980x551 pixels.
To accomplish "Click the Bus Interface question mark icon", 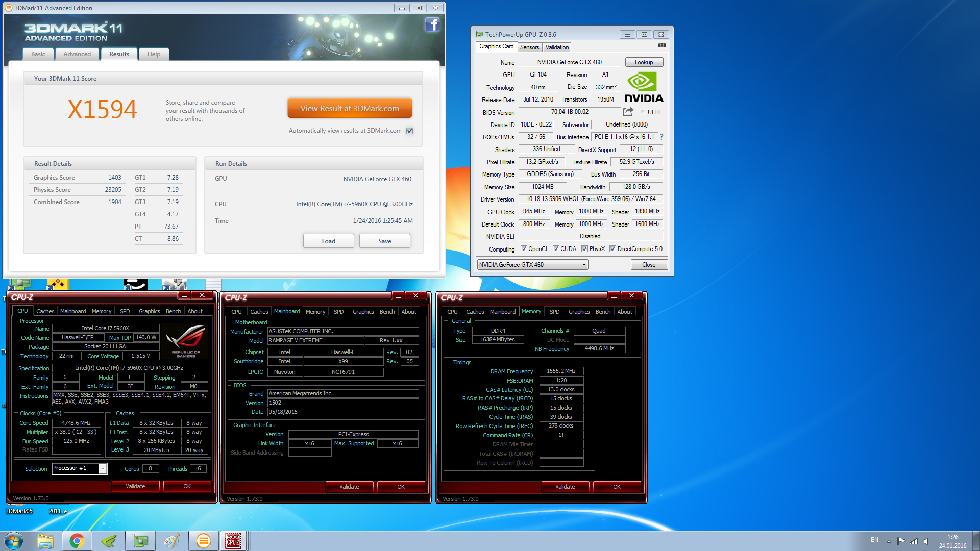I will [x=661, y=137].
